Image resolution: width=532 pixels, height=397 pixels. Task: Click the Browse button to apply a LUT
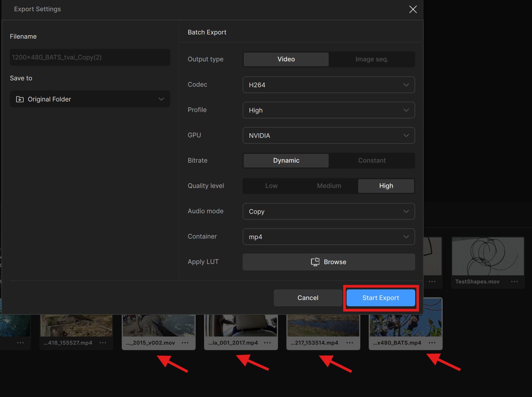pyautogui.click(x=329, y=262)
